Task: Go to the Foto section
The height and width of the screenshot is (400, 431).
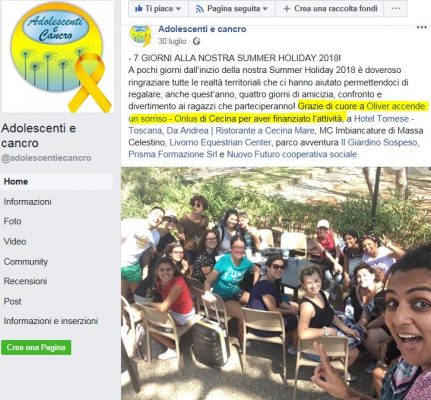Action: pos(13,221)
